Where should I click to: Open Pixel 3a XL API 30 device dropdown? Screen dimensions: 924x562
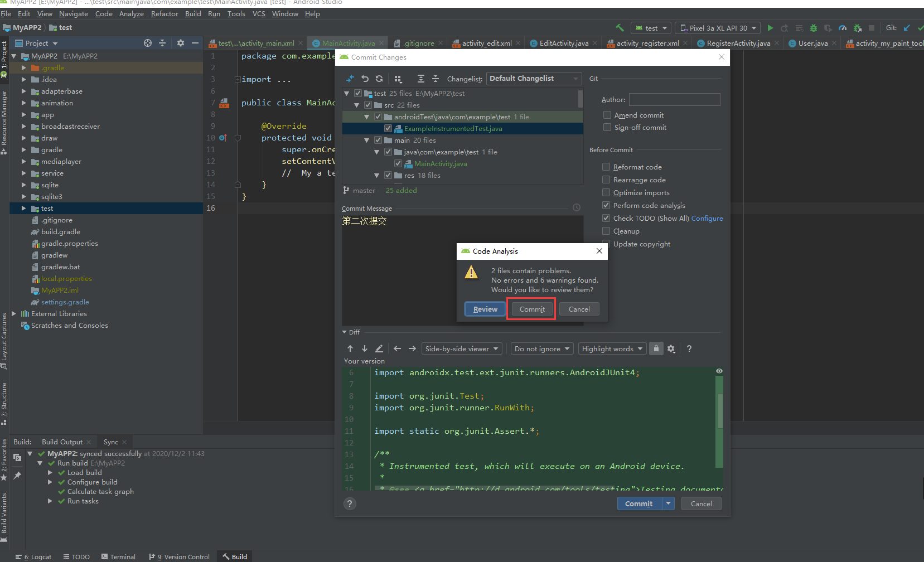718,28
